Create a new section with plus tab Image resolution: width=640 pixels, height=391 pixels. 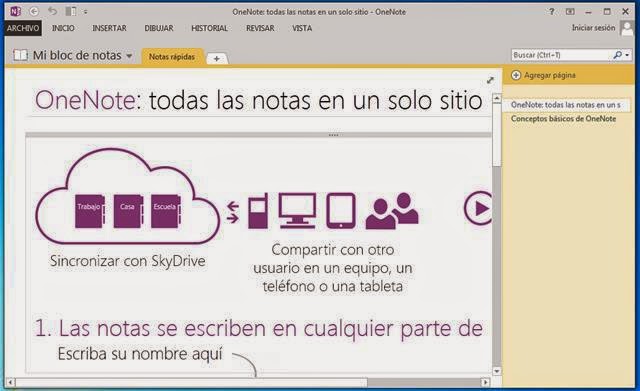click(x=217, y=58)
